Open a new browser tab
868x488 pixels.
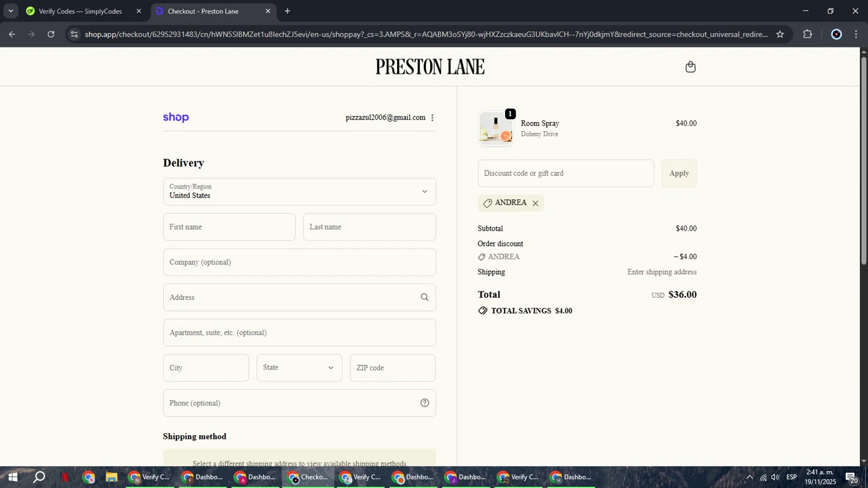tap(288, 11)
